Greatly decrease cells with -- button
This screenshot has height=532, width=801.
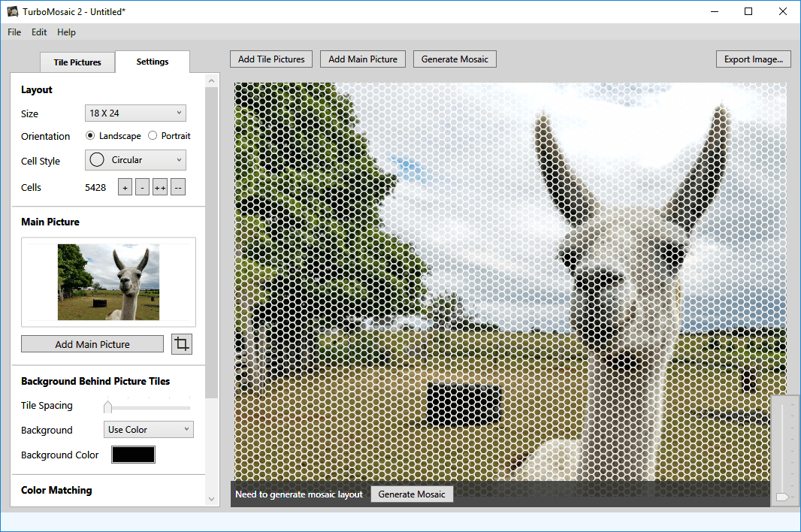pos(178,188)
